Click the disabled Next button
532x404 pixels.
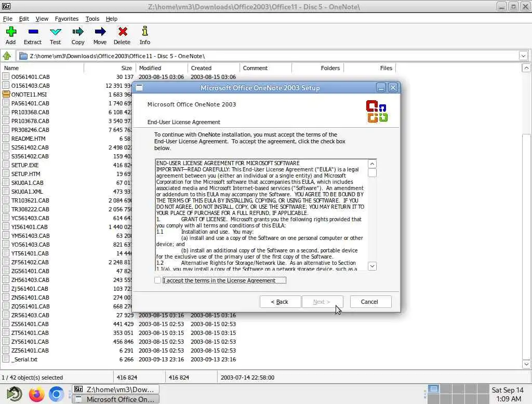322,302
